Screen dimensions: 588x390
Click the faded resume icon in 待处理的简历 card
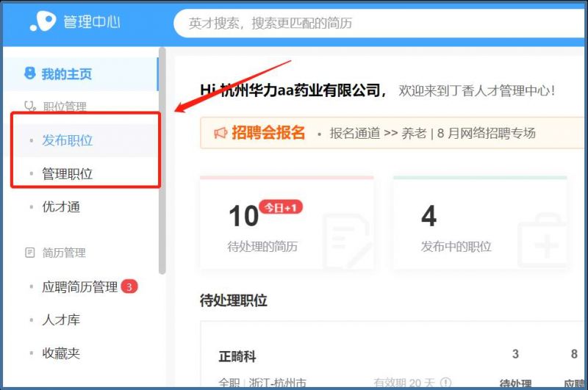(x=347, y=240)
